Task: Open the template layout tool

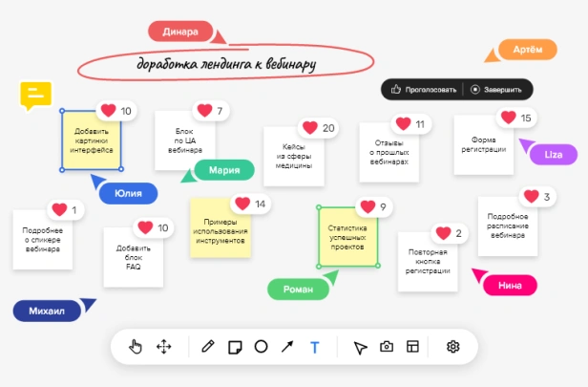Action: coord(412,347)
